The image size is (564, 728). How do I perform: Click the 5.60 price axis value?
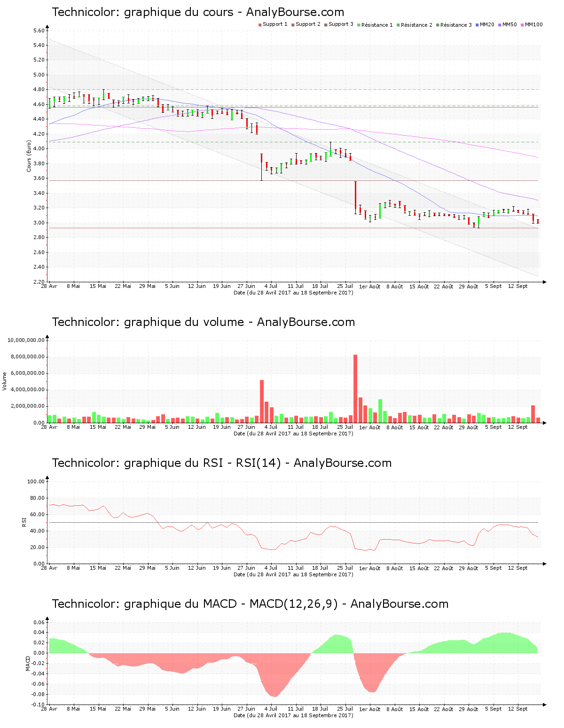39,31
